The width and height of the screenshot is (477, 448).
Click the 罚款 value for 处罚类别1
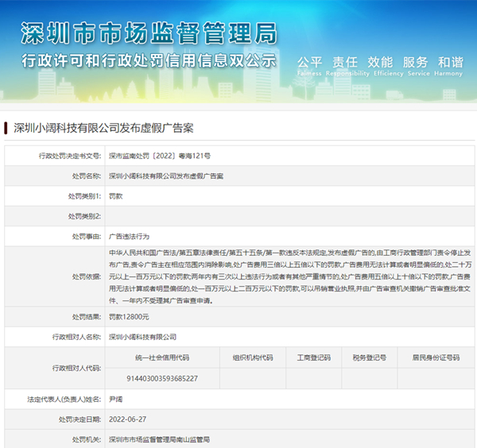coord(116,195)
